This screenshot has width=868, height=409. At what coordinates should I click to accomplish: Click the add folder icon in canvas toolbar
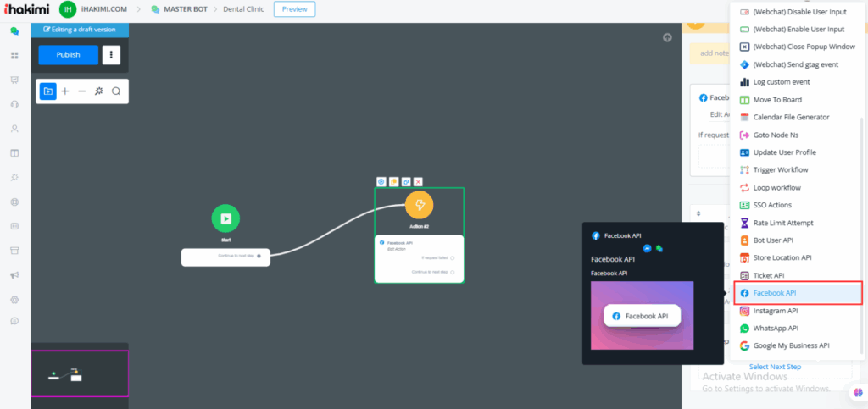tap(48, 91)
